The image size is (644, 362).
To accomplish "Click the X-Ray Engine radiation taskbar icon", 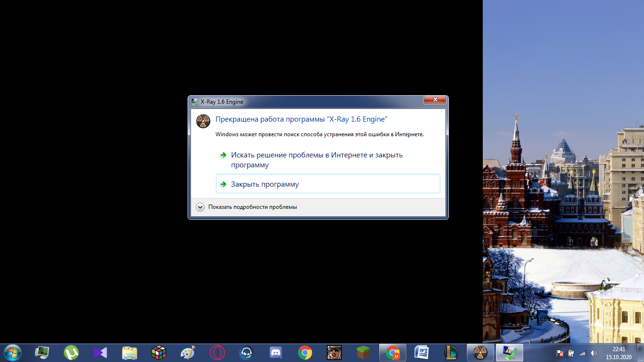I will click(x=480, y=353).
